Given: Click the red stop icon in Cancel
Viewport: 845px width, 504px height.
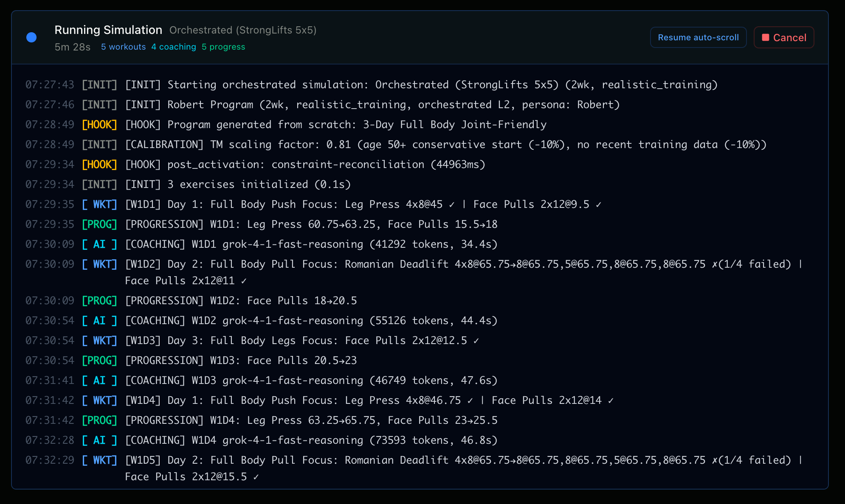Looking at the screenshot, I should (766, 37).
